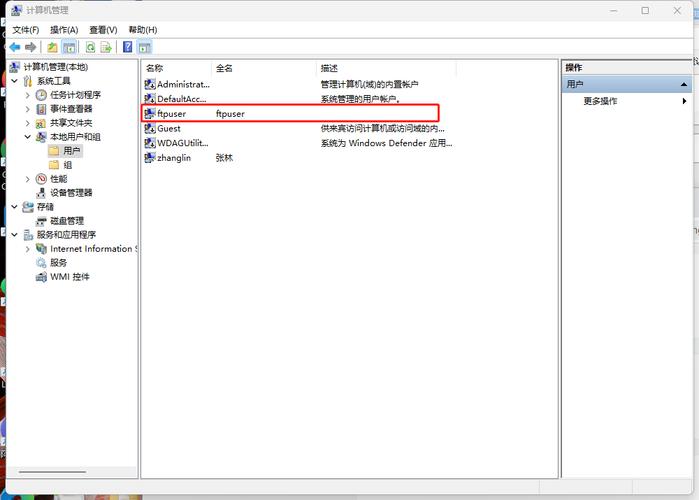Collapse the 存储 tree node
699x500 pixels.
coord(15,207)
